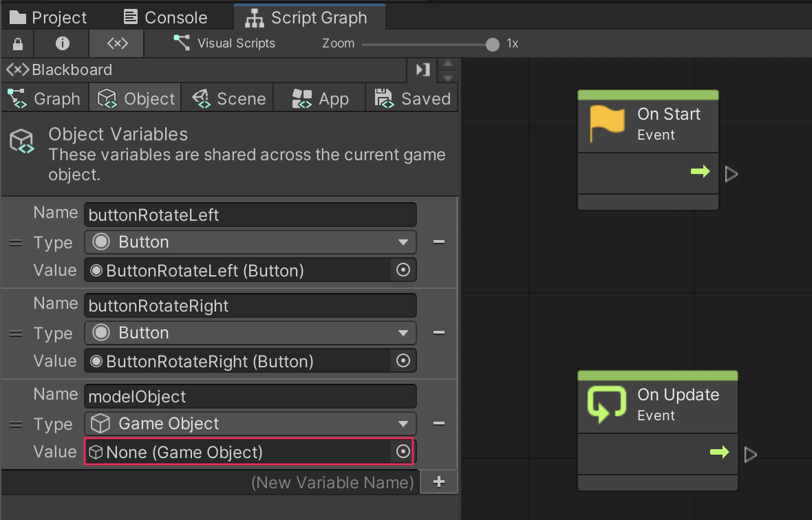Open Type dropdown for buttonRotateLeft
Screen dimensions: 812x520
coord(250,242)
